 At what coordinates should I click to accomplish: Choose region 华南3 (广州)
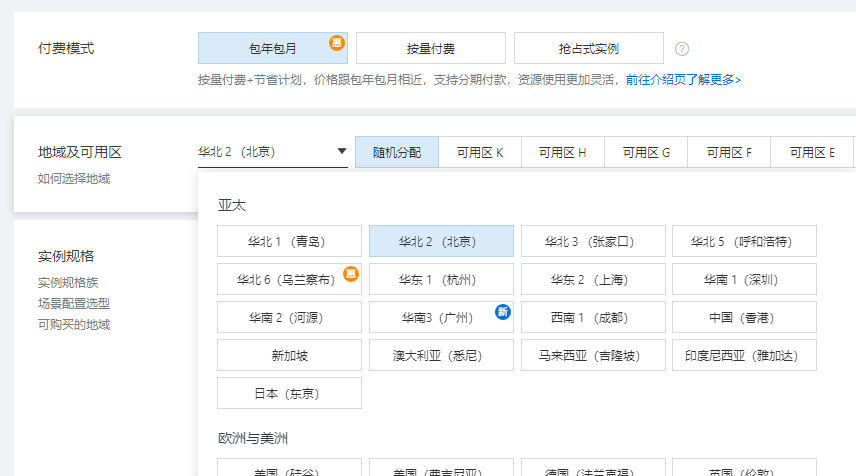pyautogui.click(x=441, y=317)
